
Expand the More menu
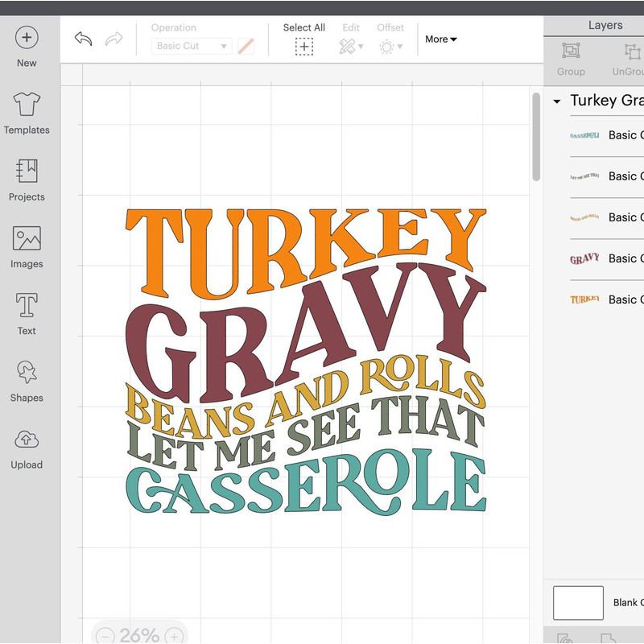(440, 39)
